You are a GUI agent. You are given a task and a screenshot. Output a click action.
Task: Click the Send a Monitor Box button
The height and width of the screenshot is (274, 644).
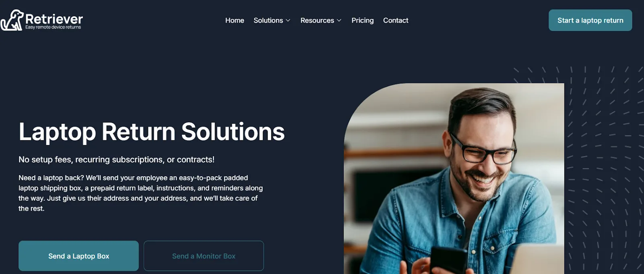tap(204, 256)
